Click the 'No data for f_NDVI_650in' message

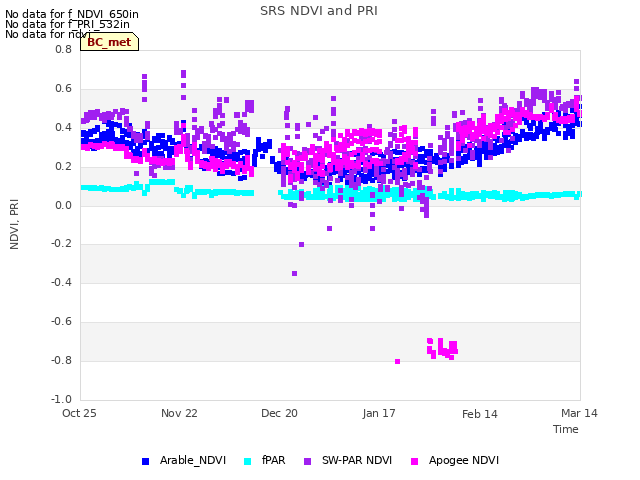coord(72,14)
